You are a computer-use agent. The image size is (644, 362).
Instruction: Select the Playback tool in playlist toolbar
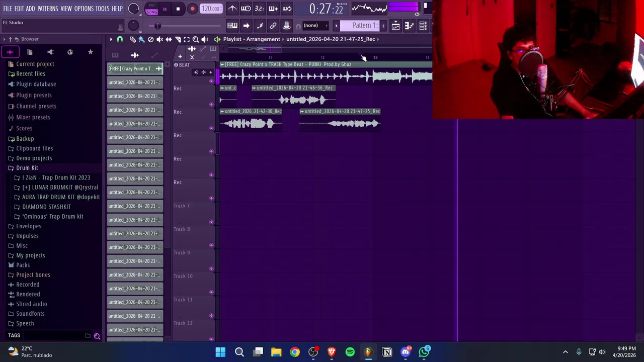[205, 39]
